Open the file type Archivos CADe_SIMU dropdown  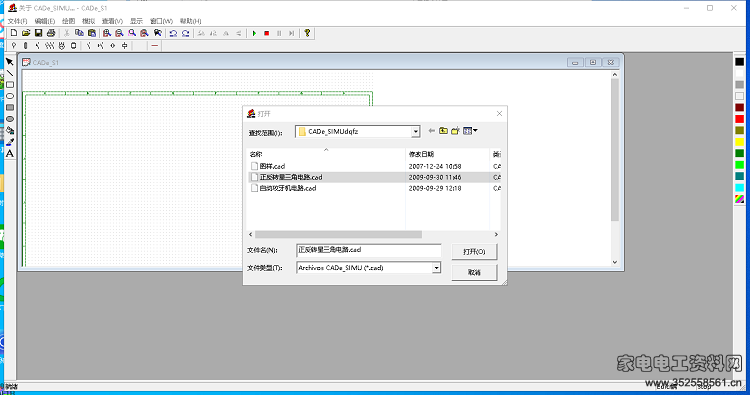(436, 268)
